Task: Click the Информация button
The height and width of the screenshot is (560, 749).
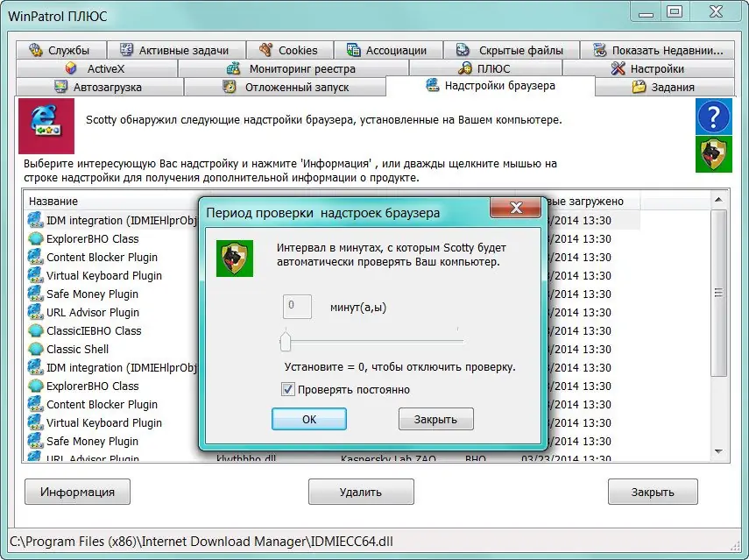Action: click(x=77, y=492)
